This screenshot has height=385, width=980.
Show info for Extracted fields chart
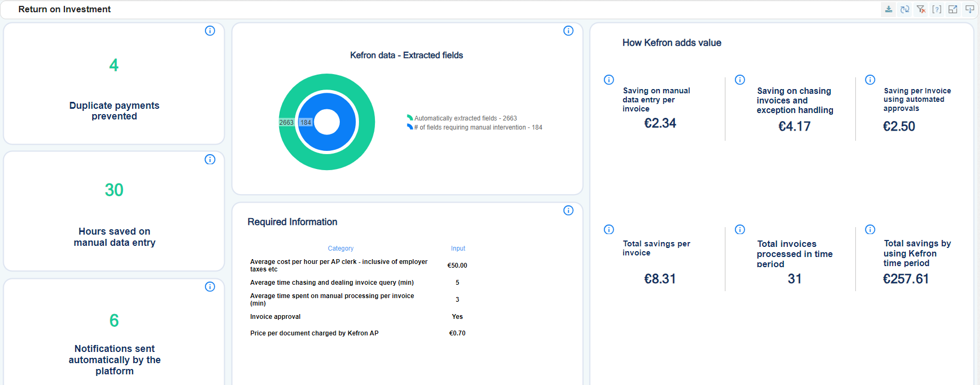[x=568, y=31]
